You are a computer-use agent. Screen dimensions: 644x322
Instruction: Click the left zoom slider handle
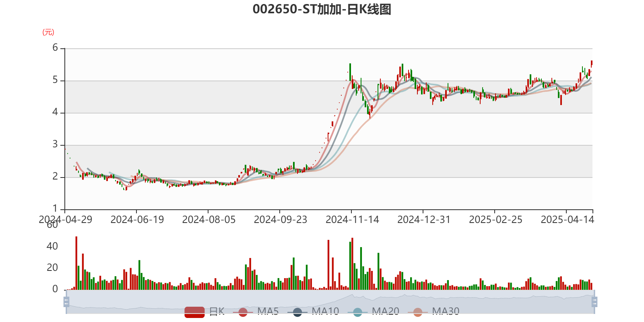66,302
